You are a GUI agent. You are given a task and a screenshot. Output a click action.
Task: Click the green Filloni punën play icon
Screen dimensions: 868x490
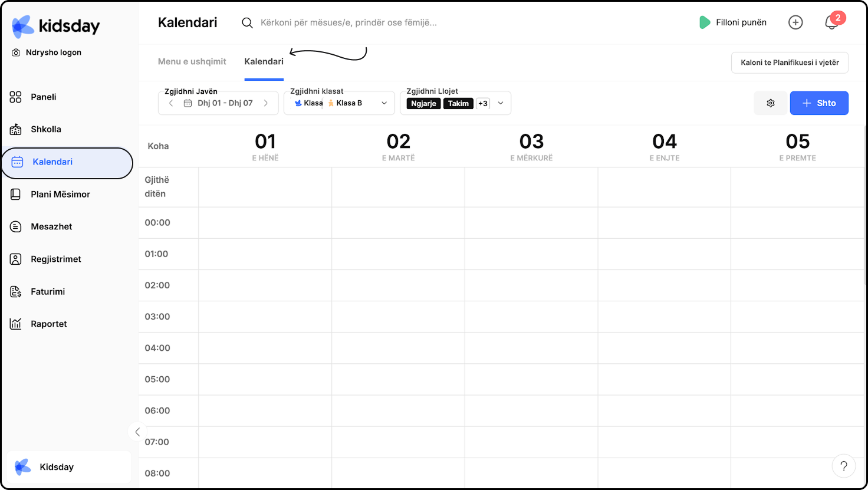[x=705, y=22]
